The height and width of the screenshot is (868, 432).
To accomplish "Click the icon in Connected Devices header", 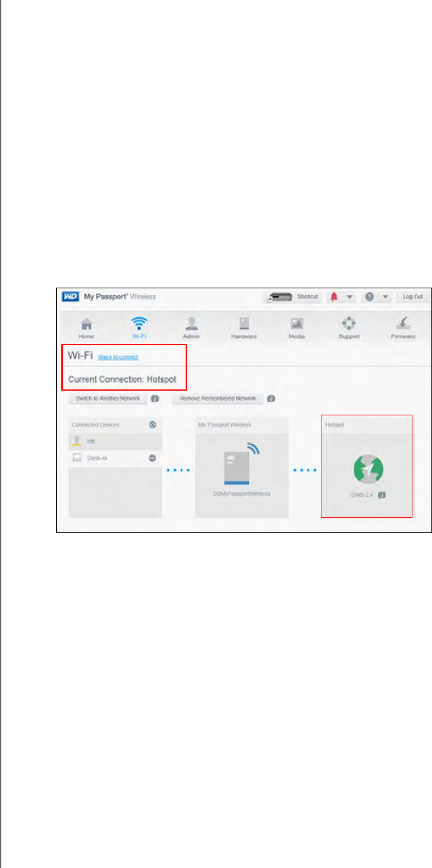I will coord(152,425).
